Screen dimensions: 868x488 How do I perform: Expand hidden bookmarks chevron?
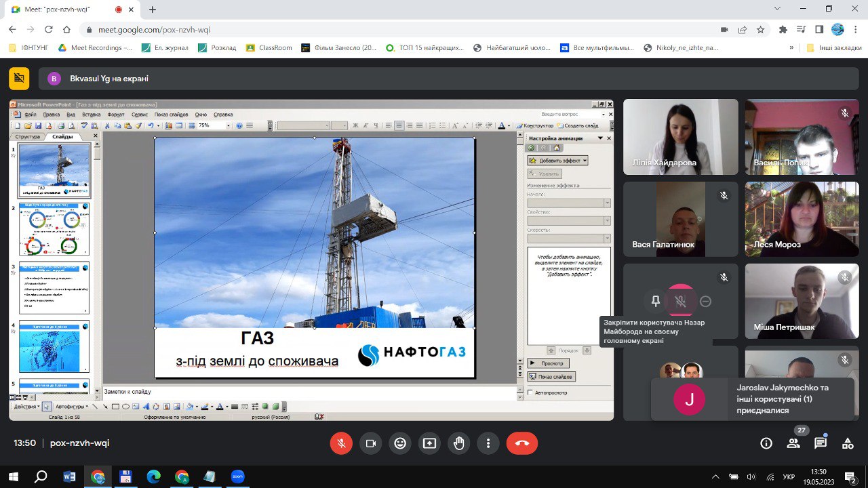[791, 48]
